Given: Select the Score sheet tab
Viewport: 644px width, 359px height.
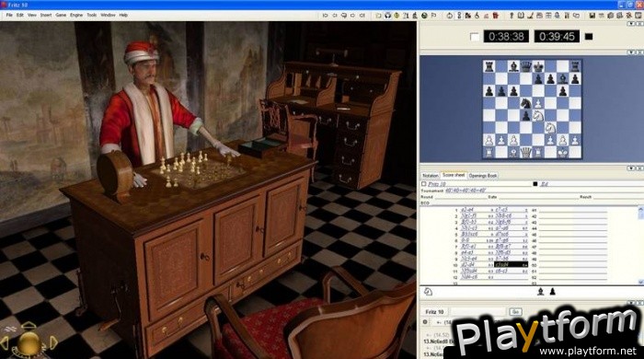Looking at the screenshot, I should coord(454,176).
